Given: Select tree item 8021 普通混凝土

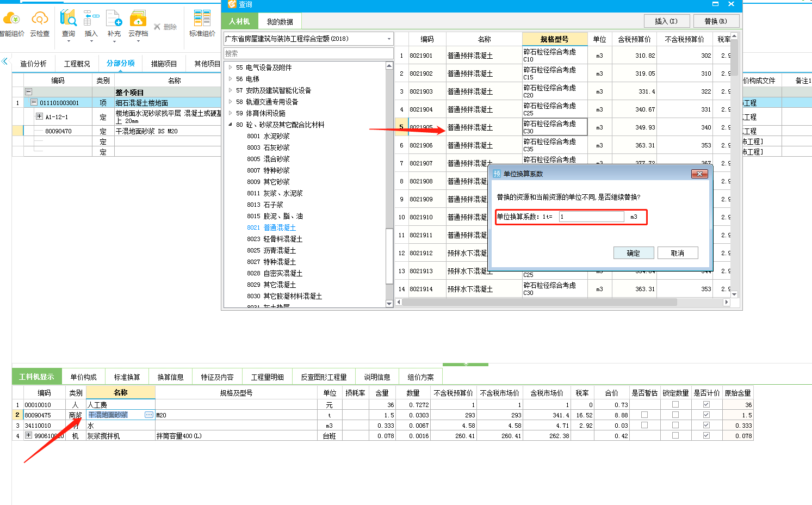Looking at the screenshot, I should [x=271, y=227].
